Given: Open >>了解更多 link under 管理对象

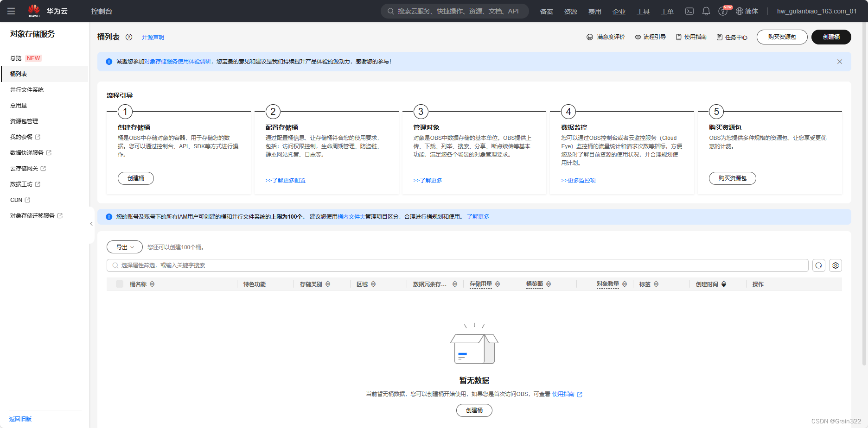Looking at the screenshot, I should [428, 181].
